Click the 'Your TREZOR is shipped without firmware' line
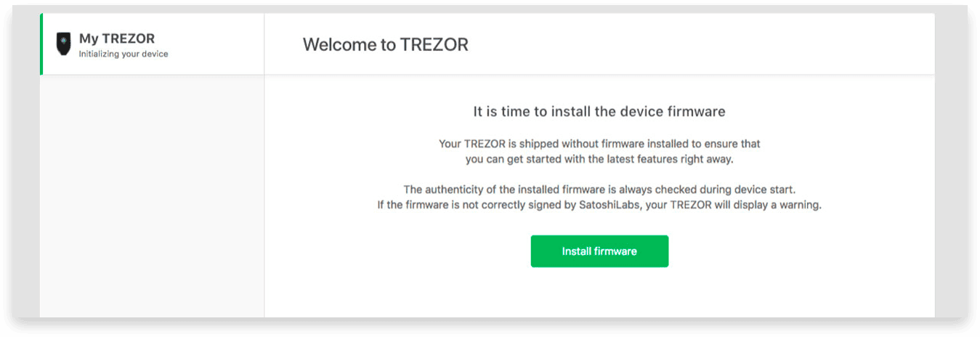 click(599, 144)
